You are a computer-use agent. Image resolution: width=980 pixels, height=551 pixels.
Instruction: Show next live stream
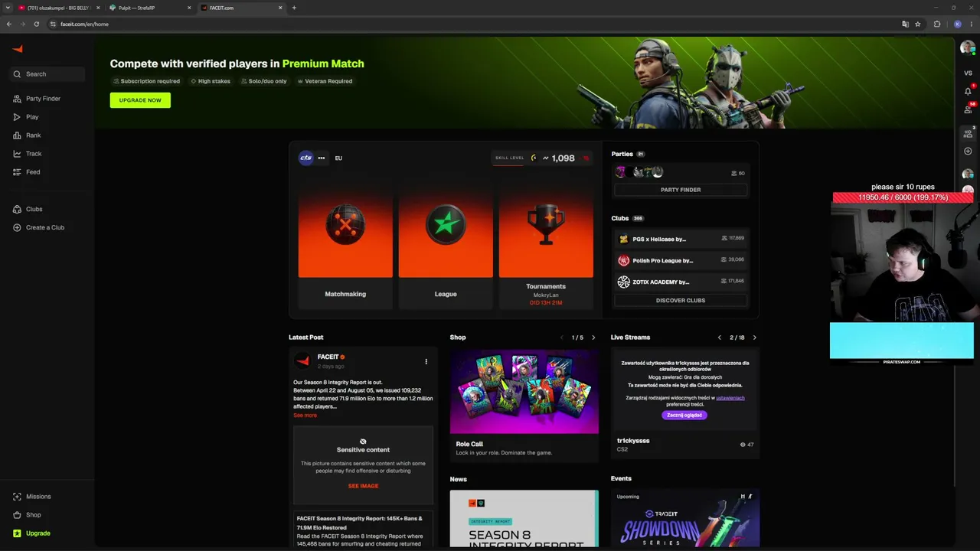click(754, 337)
